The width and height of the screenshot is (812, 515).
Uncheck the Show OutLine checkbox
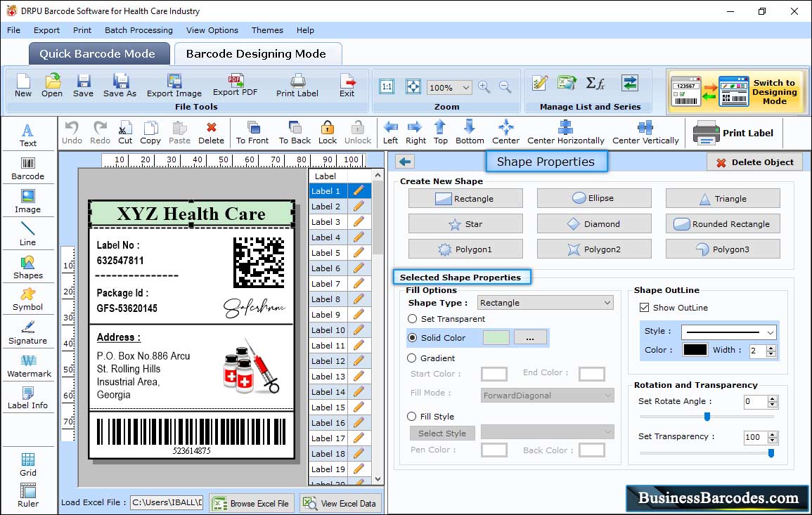(x=644, y=308)
